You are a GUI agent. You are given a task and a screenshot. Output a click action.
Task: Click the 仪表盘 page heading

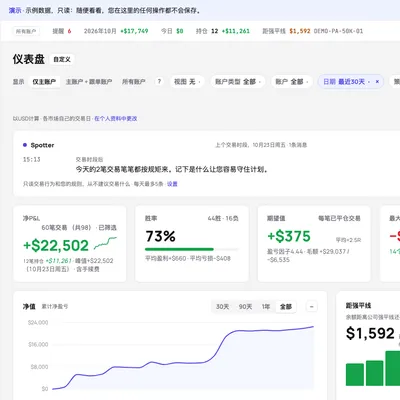click(x=29, y=59)
